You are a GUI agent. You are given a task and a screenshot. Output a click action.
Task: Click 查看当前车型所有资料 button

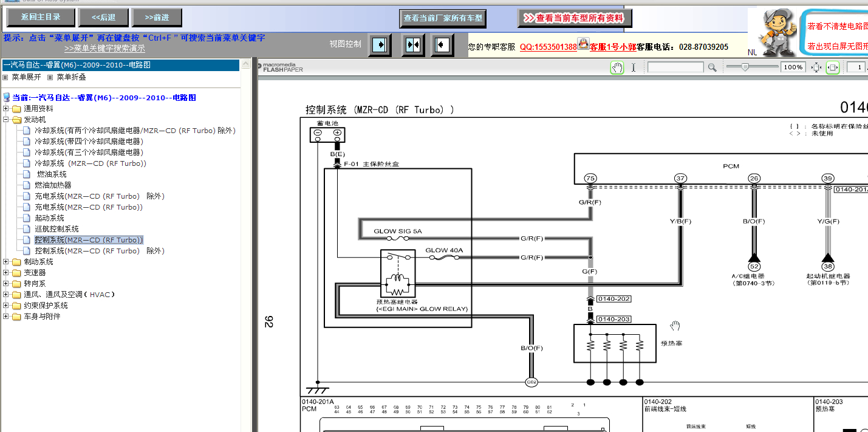tap(575, 18)
